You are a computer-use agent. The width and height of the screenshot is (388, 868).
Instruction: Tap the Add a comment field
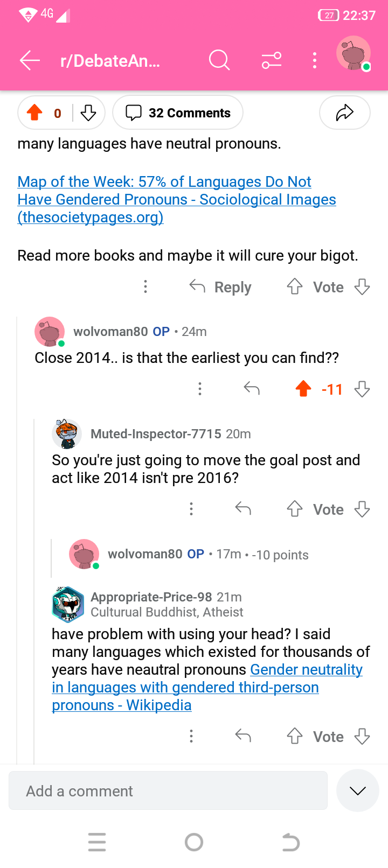pyautogui.click(x=168, y=790)
